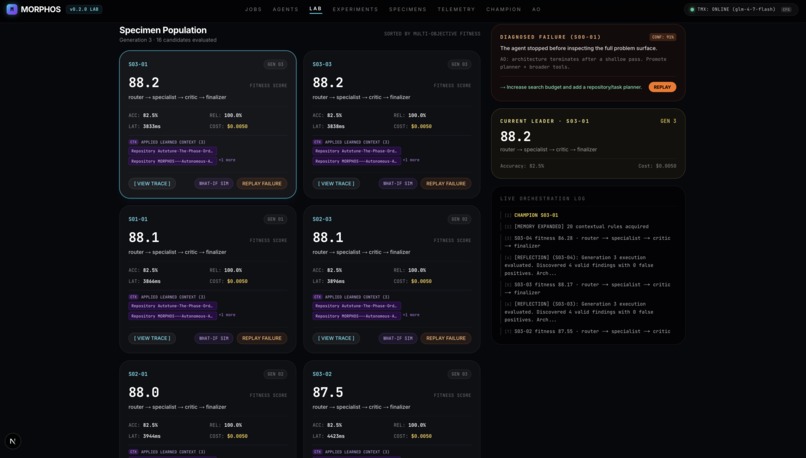Image resolution: width=806 pixels, height=458 pixels.
Task: Click the MORPHOS logo icon
Action: point(12,9)
